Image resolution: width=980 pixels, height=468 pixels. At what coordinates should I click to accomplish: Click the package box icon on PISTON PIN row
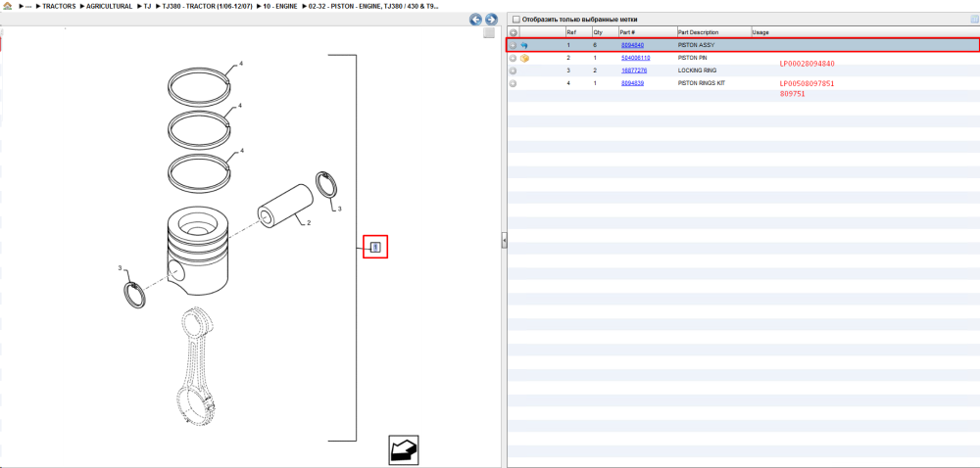coord(524,58)
